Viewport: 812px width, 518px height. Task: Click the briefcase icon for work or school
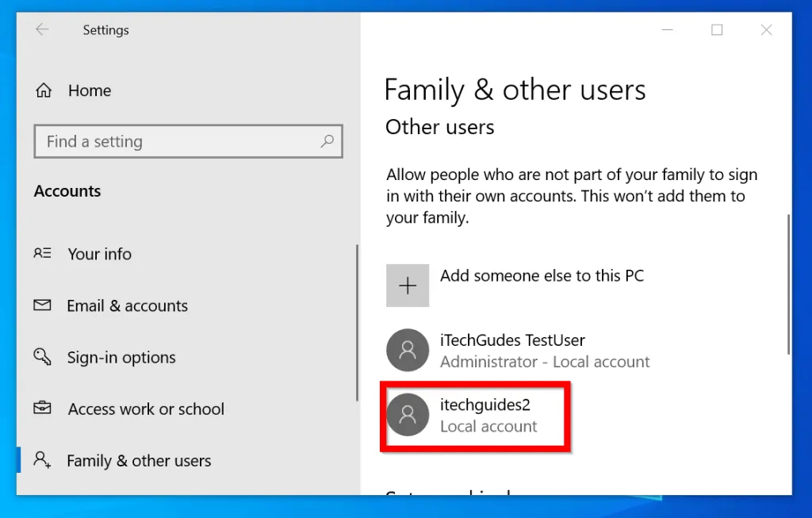point(43,409)
